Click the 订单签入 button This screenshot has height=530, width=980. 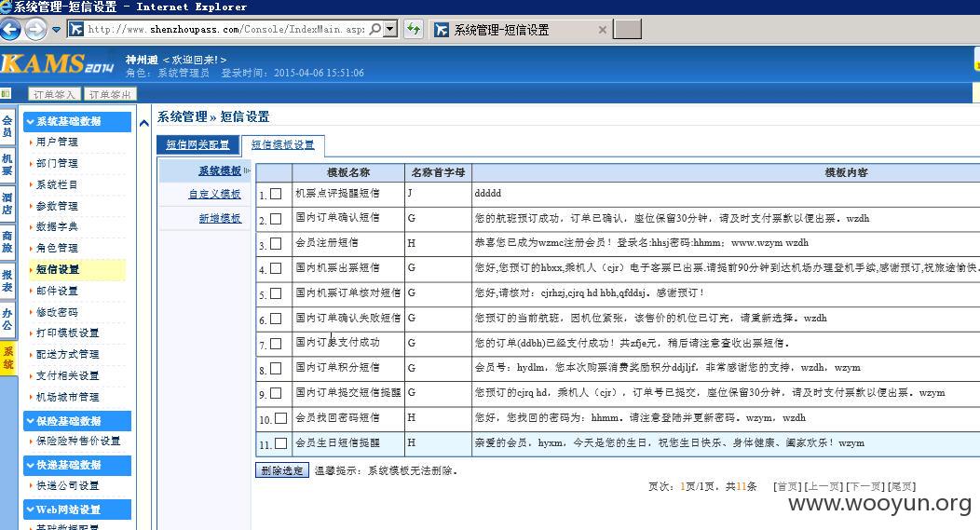pyautogui.click(x=54, y=94)
